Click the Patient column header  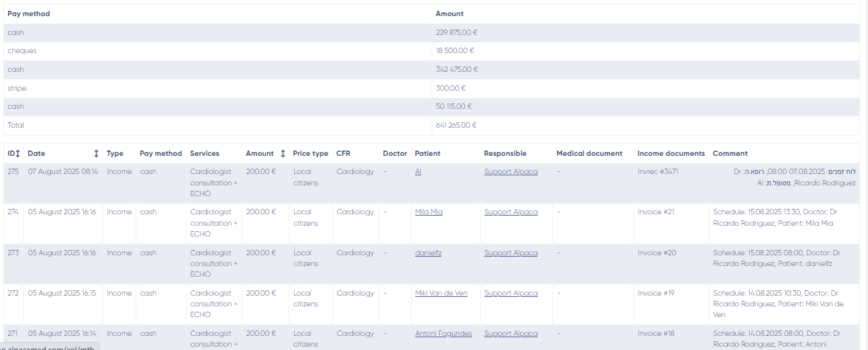(428, 154)
